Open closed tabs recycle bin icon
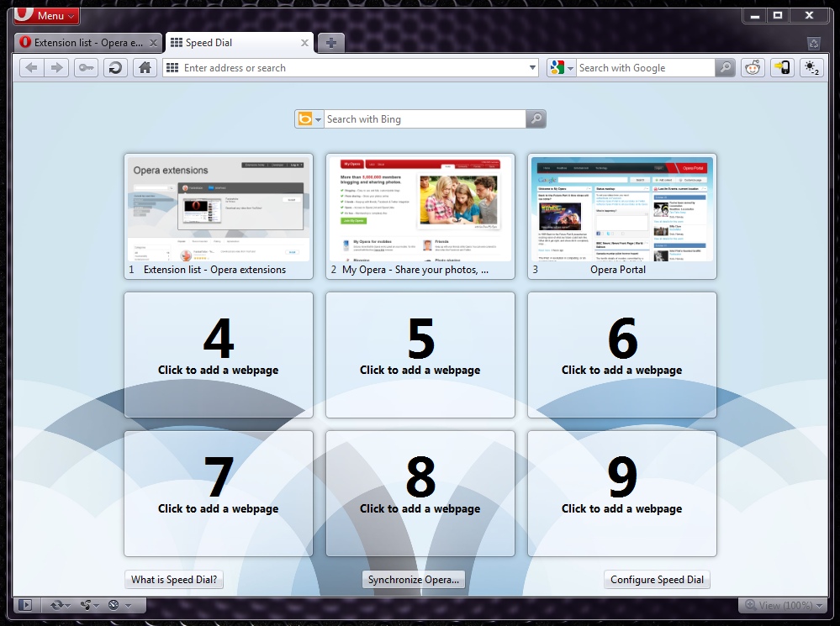Screen dimensions: 840x626 tap(814, 44)
